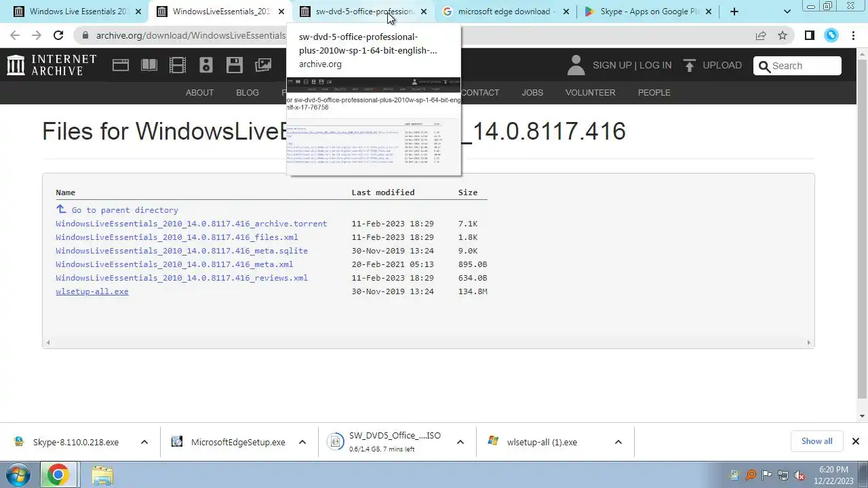The image size is (868, 488).
Task: Expand options for SW_DVD5_Office ISO download
Action: click(460, 442)
